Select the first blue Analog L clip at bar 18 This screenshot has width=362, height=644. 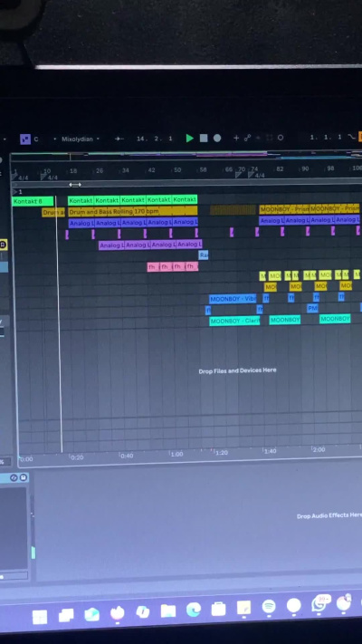pyautogui.click(x=81, y=223)
